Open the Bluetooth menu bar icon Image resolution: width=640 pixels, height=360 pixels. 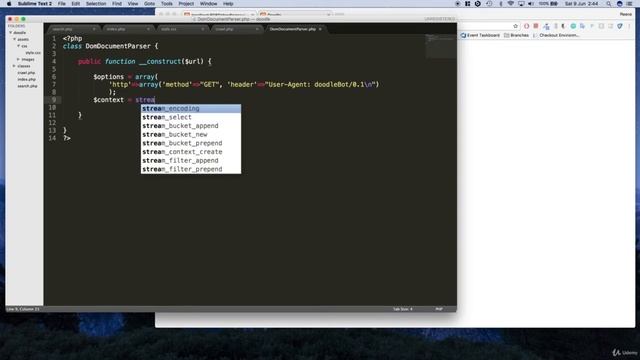(x=501, y=4)
